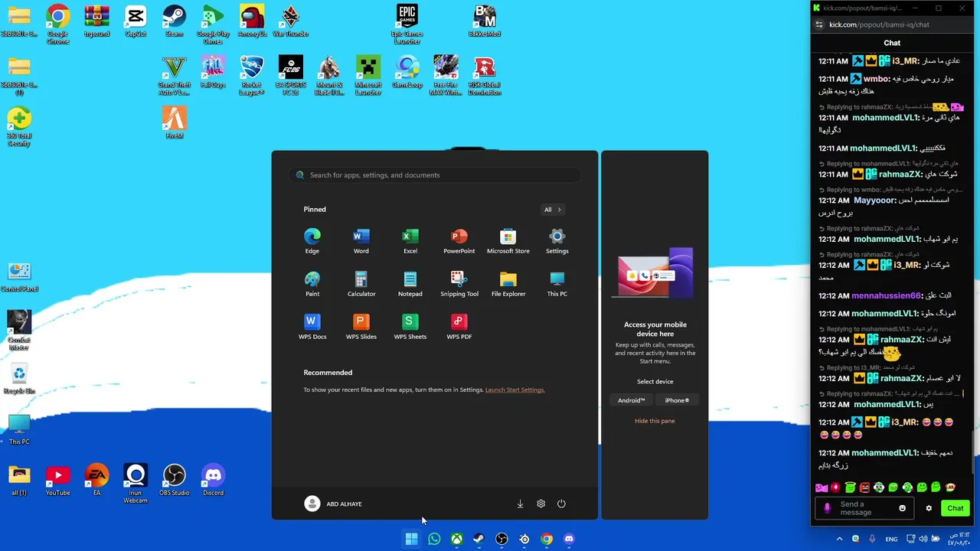Open OBS Studio from the taskbar
Viewport: 980px width, 551px height.
point(501,539)
